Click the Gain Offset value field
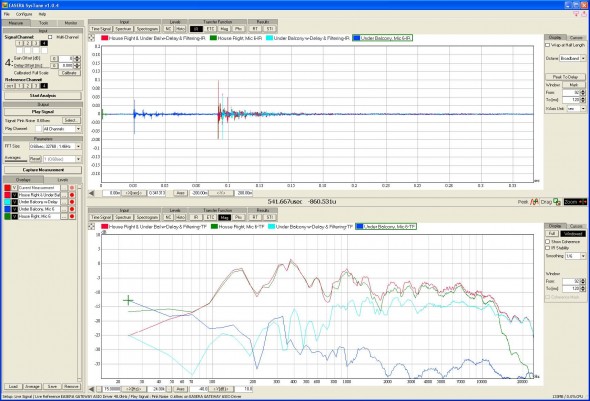Screen dimensions: 590x401 coord(66,58)
